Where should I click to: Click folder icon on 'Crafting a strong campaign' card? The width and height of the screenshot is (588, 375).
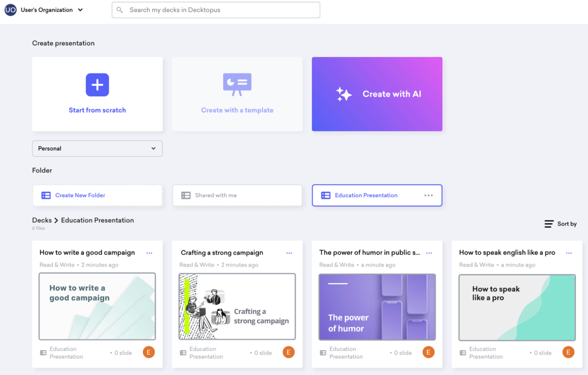pyautogui.click(x=183, y=353)
